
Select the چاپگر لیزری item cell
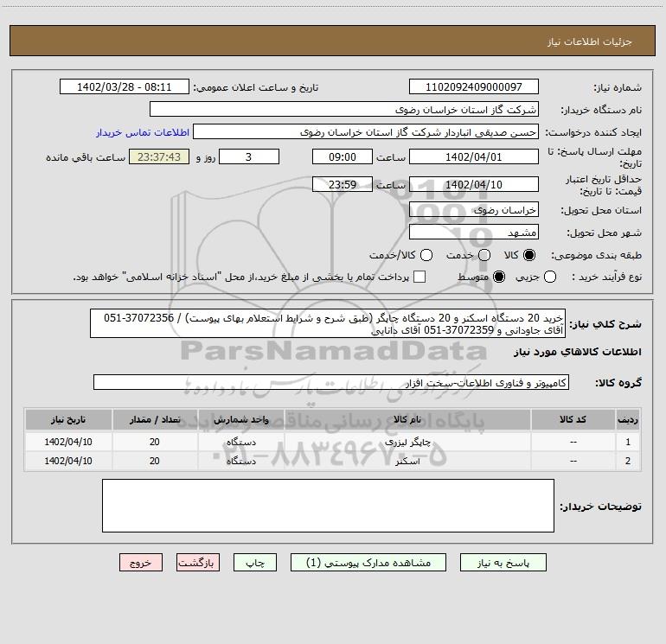click(407, 442)
